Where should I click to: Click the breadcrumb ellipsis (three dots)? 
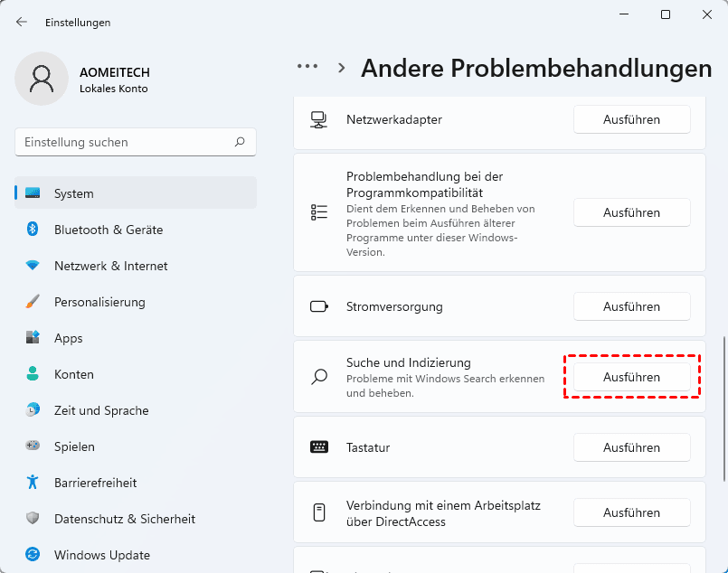pos(307,67)
